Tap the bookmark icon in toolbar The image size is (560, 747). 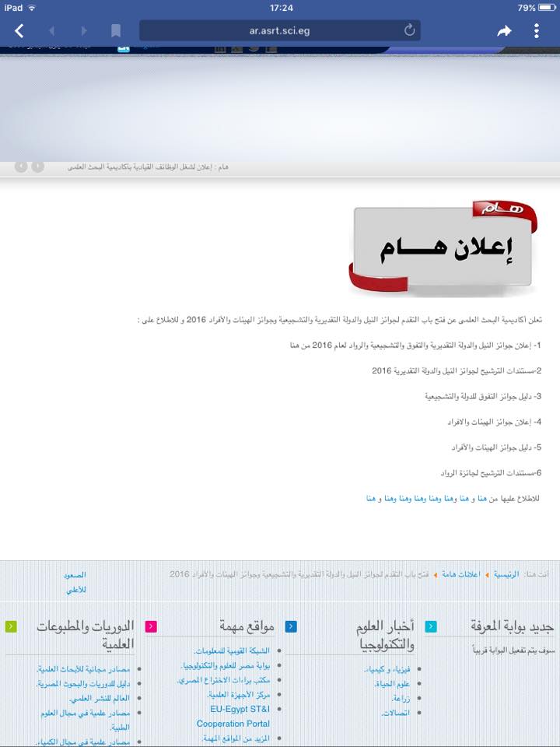(x=116, y=31)
